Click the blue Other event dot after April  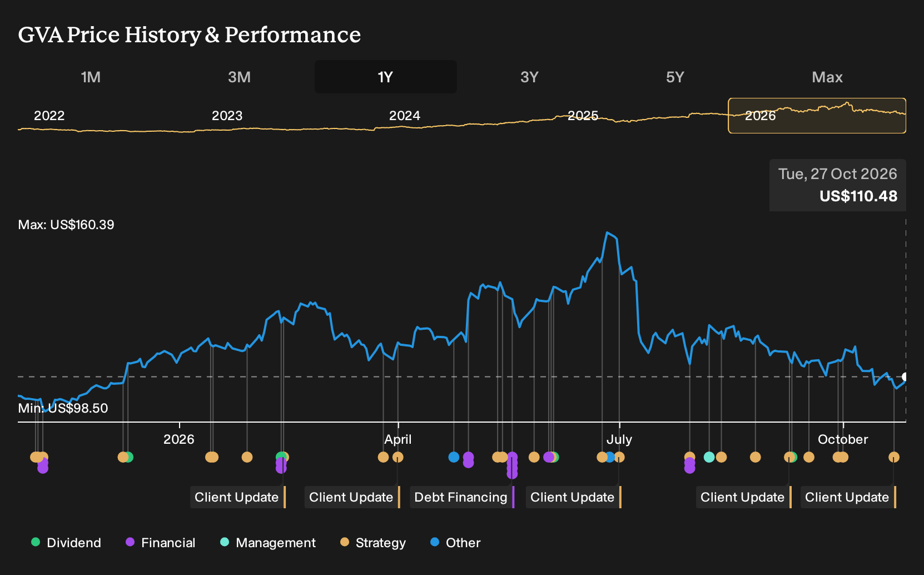(x=454, y=457)
